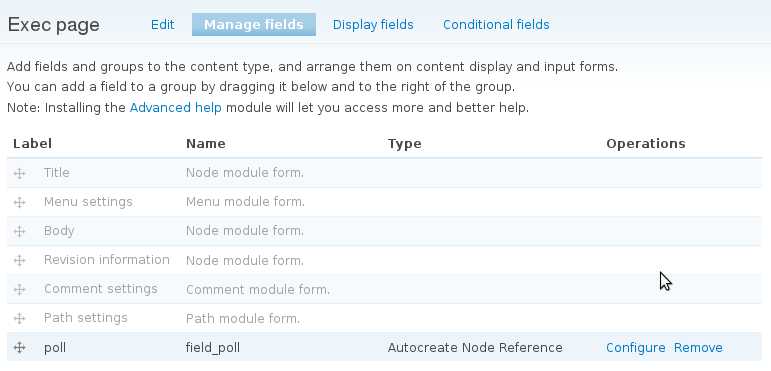This screenshot has height=371, width=771.
Task: Click the Name column header
Action: 206,143
